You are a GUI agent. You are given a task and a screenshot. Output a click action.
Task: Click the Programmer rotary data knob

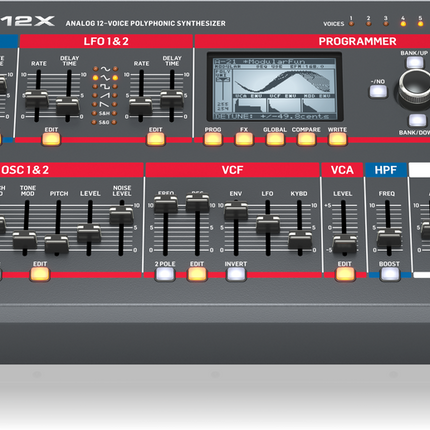point(415,87)
